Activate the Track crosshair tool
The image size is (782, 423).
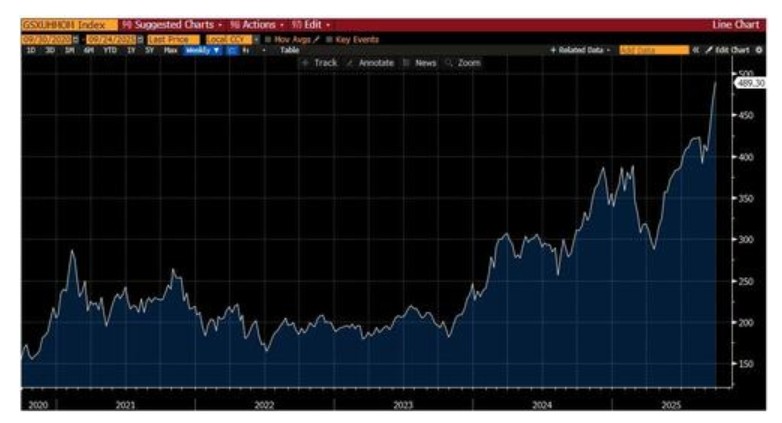pyautogui.click(x=320, y=63)
